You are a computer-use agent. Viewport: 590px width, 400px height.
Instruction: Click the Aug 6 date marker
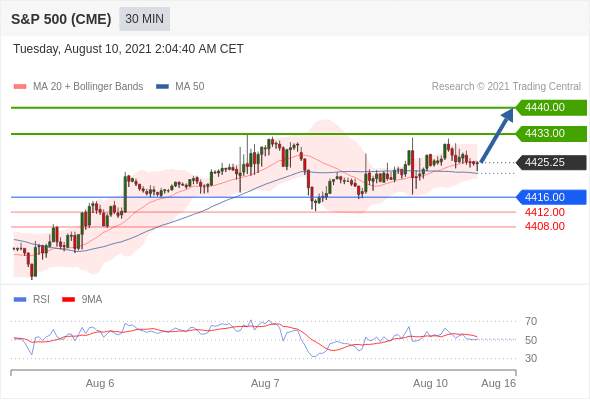(x=100, y=383)
